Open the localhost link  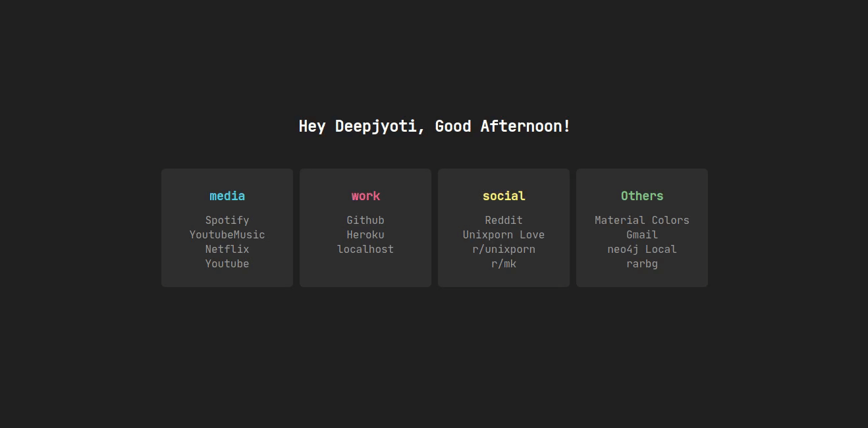click(x=365, y=249)
